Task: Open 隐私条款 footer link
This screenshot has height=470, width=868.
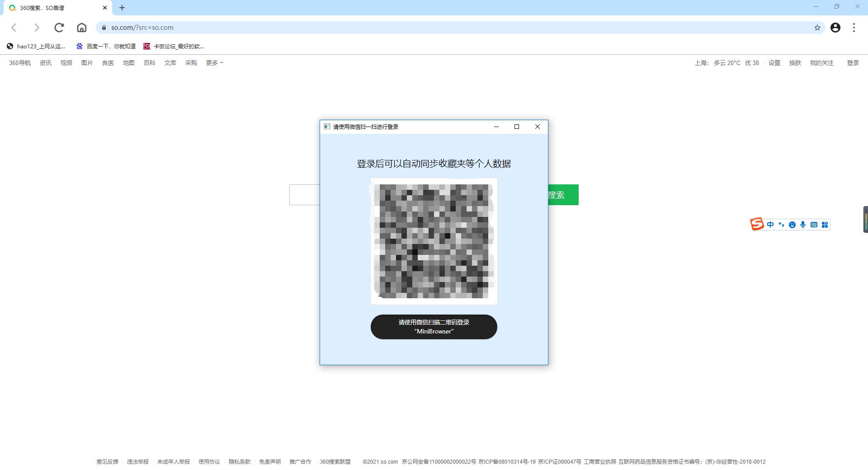Action: (x=239, y=462)
